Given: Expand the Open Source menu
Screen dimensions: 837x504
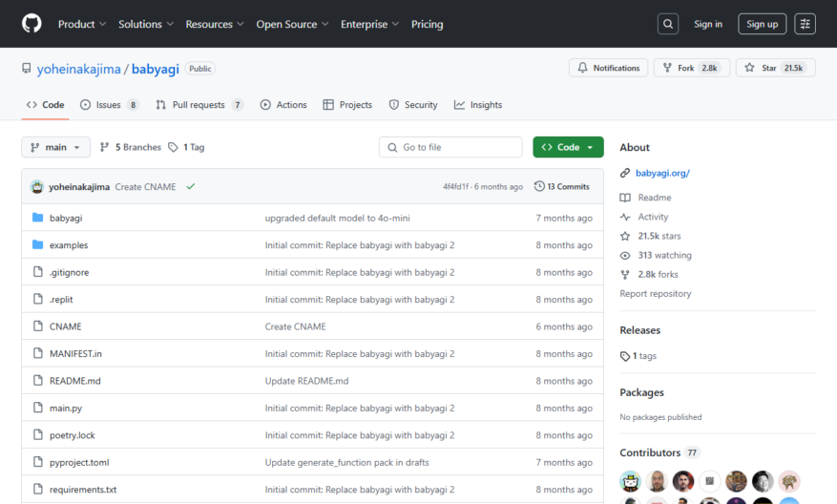Looking at the screenshot, I should (292, 24).
